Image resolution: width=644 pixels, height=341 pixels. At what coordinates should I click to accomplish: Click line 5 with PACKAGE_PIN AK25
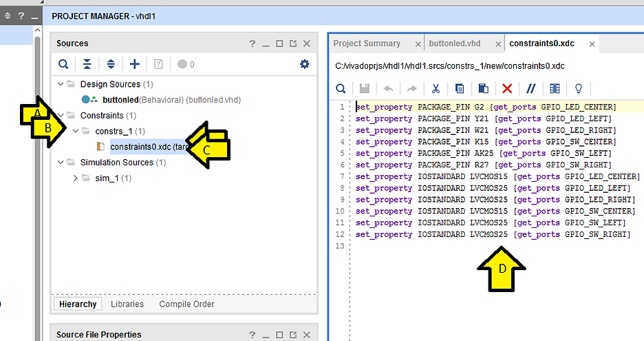coord(484,153)
